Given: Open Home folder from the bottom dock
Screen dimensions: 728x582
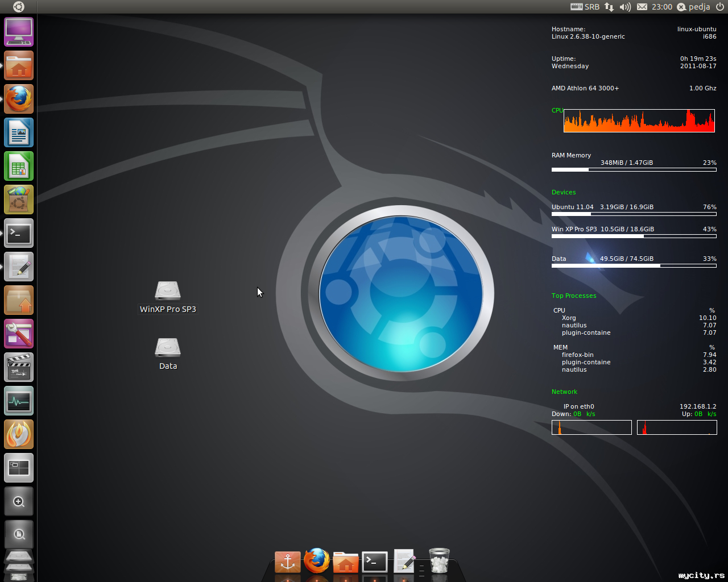Looking at the screenshot, I should coord(345,563).
